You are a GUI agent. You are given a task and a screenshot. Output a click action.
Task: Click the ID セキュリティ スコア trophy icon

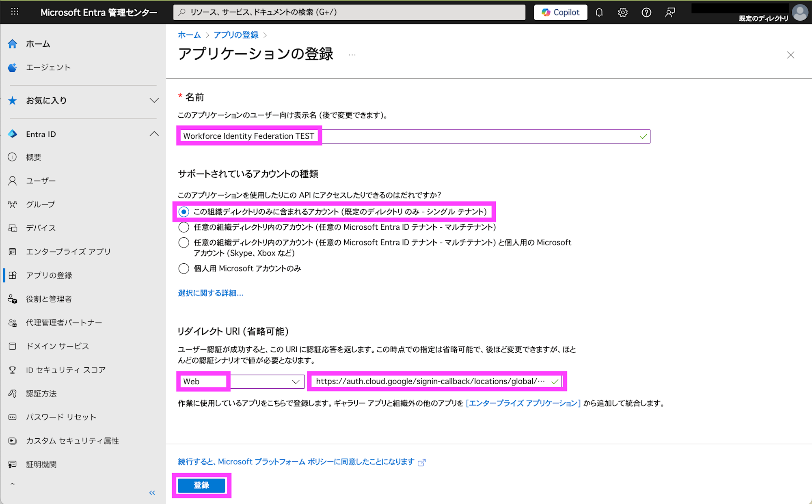click(x=13, y=370)
